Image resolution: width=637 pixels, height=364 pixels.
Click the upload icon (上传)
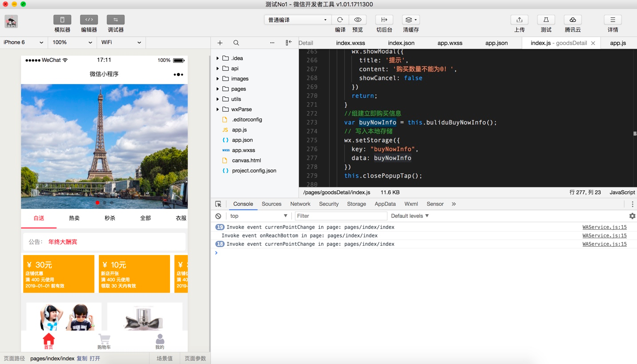519,20
